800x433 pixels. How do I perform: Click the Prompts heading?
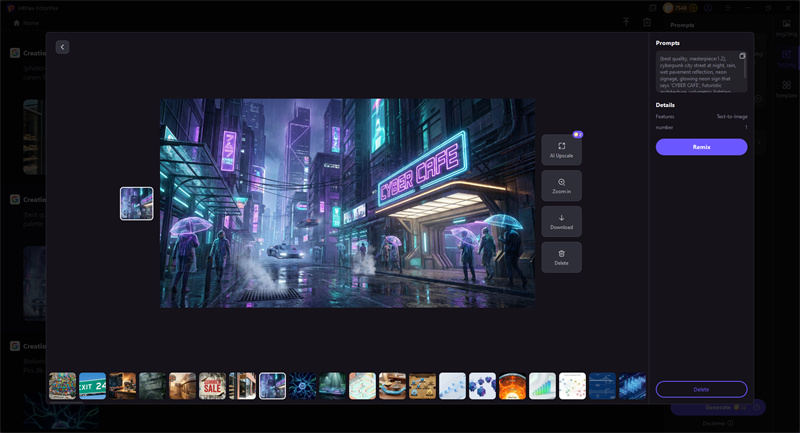click(x=667, y=43)
